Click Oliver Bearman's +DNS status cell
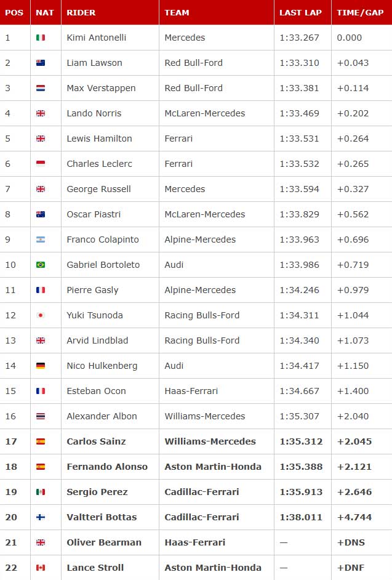 [351, 542]
